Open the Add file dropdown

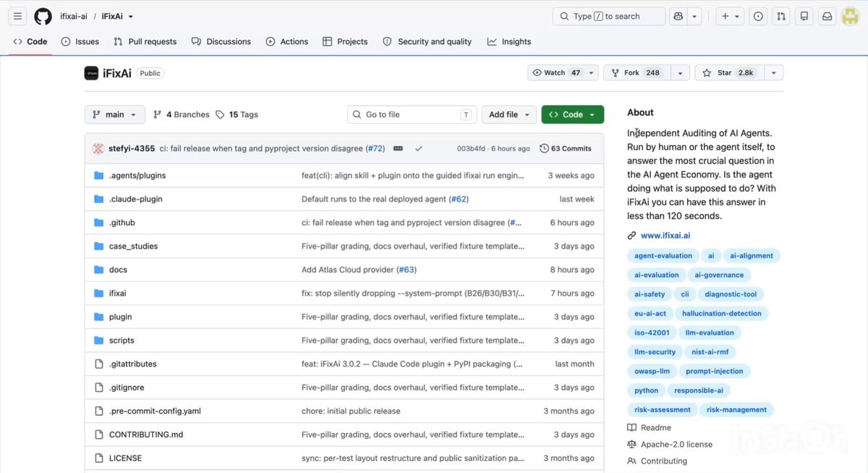click(x=509, y=114)
